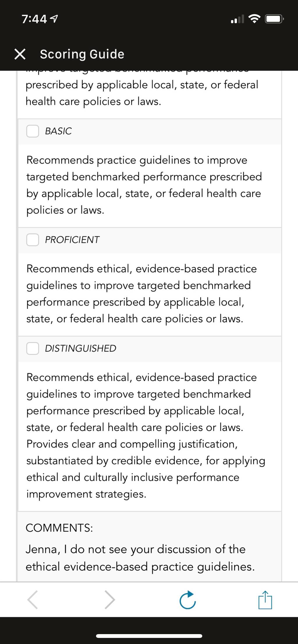Go back with the left arrow
The image size is (298, 644).
(32, 600)
